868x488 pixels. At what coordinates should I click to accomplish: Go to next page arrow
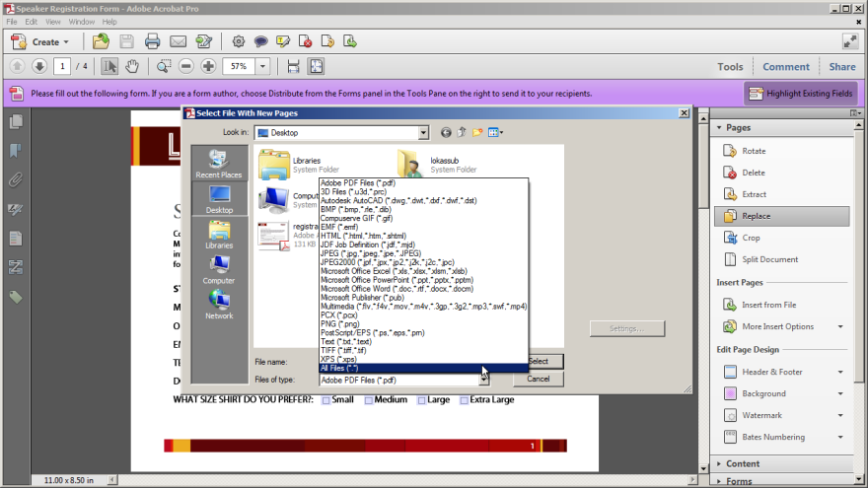point(38,66)
